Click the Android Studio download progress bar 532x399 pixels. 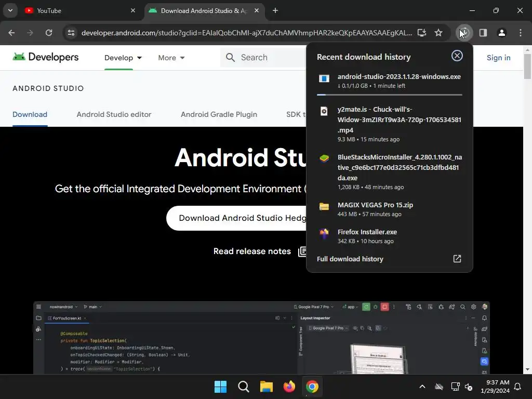point(390,95)
